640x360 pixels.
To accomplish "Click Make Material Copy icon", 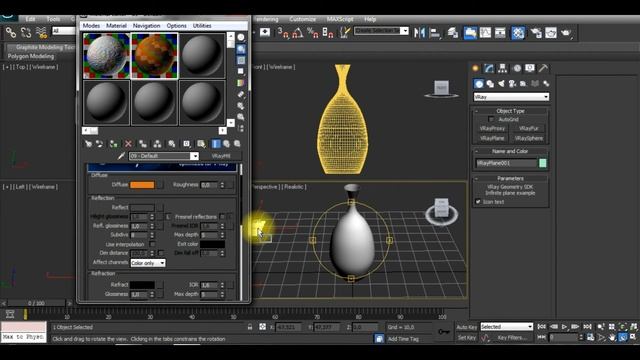I will coord(142,144).
